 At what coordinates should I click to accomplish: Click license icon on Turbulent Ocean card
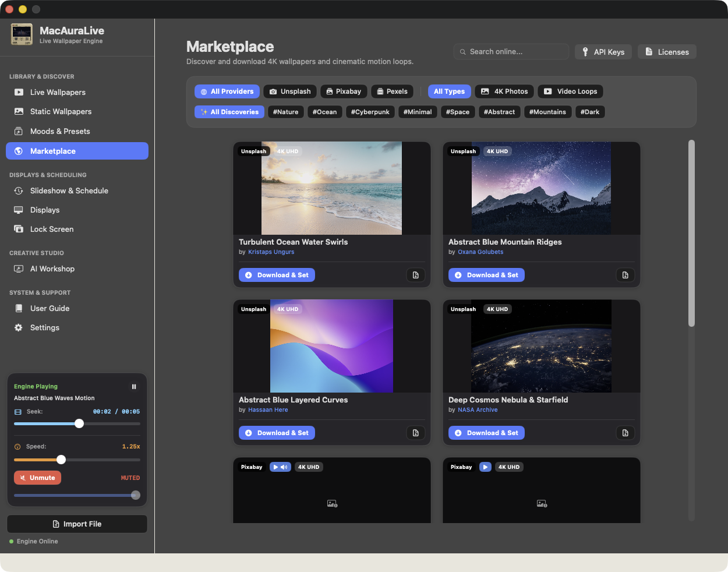(x=416, y=275)
